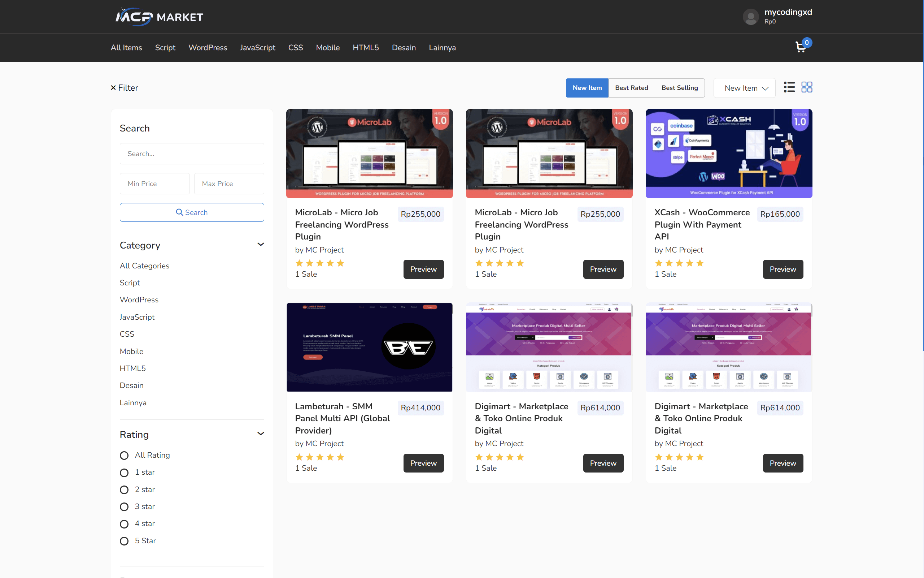
Task: Filter by Desain category in sidebar
Action: click(x=131, y=385)
